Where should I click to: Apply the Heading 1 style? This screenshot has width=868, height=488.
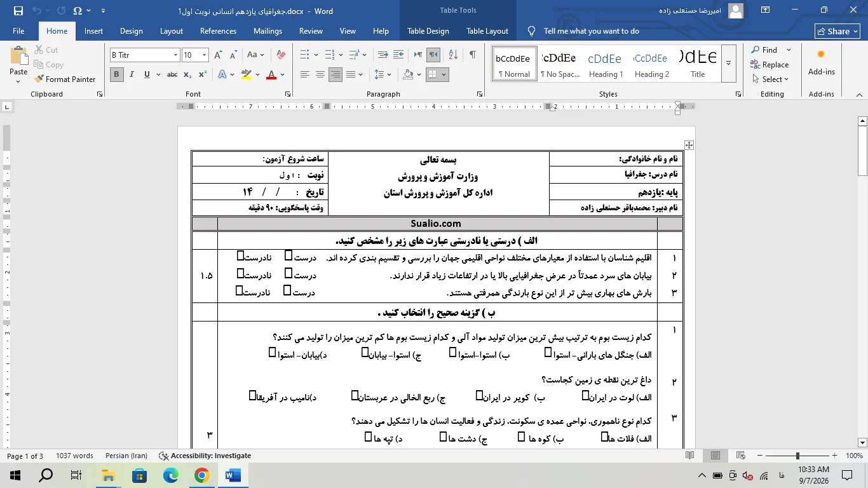click(x=606, y=63)
